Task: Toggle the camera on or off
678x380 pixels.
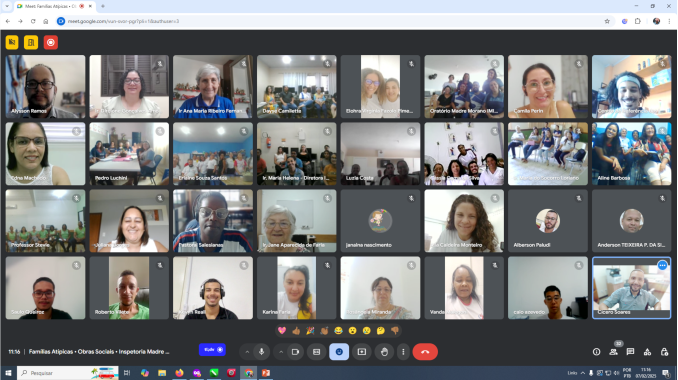Action: coord(295,352)
